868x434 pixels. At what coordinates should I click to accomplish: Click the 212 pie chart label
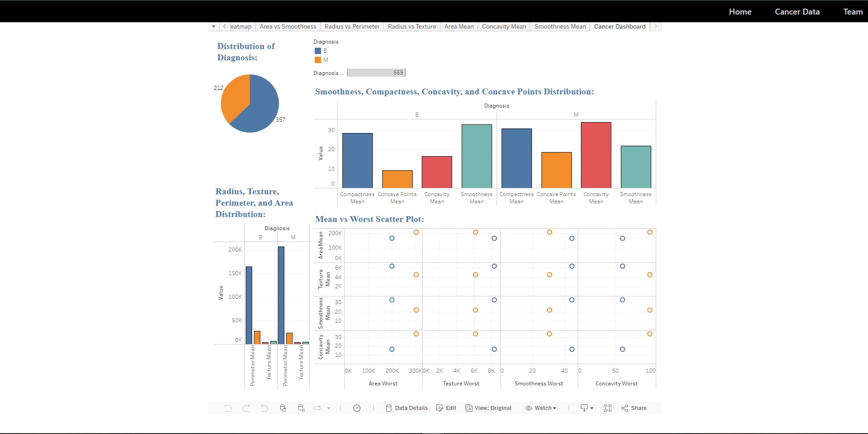(219, 88)
